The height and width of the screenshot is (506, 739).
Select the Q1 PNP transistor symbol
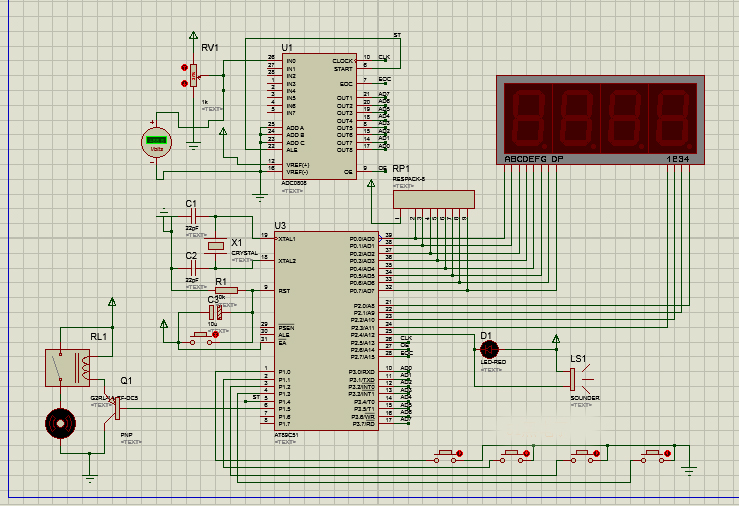(x=115, y=408)
